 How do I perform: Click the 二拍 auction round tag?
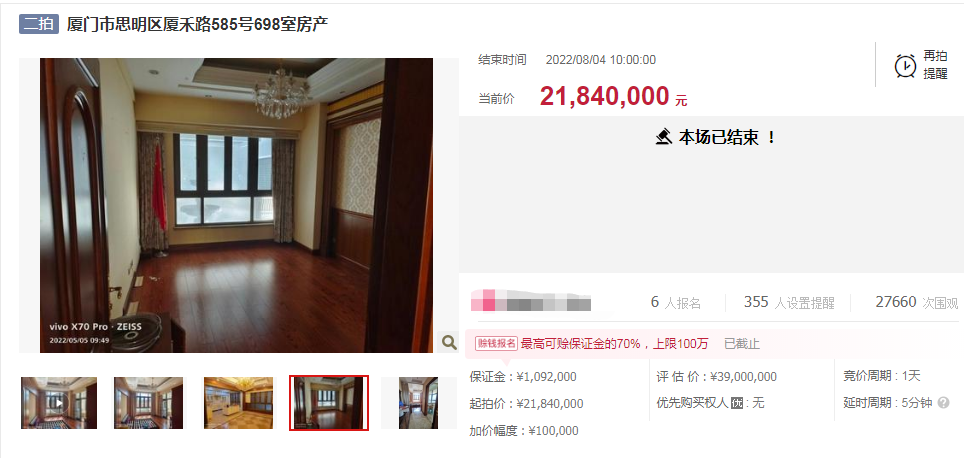tap(39, 24)
